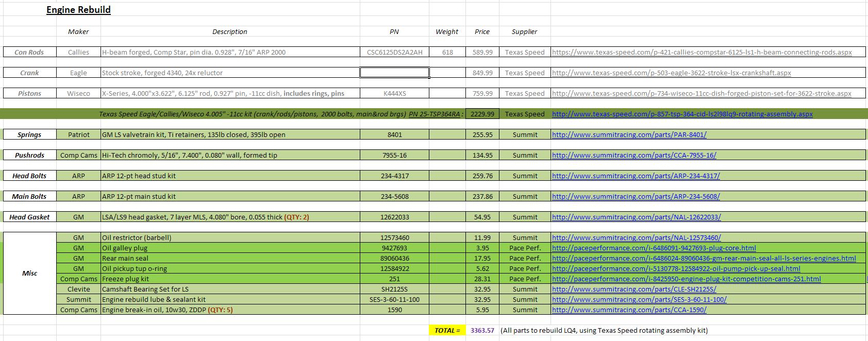Select the Pistons row label
868x341 pixels.
pyautogui.click(x=29, y=93)
